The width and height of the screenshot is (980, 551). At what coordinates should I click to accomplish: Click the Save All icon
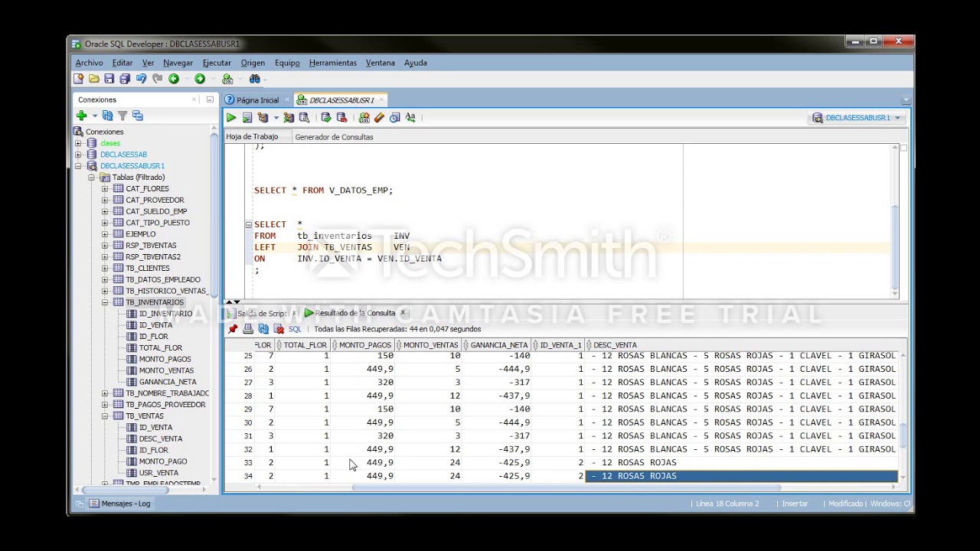coord(125,79)
